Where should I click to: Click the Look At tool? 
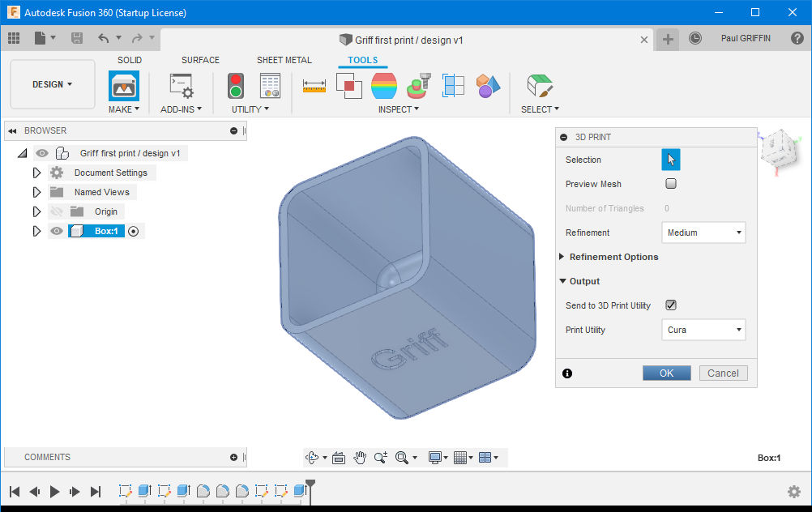click(339, 458)
